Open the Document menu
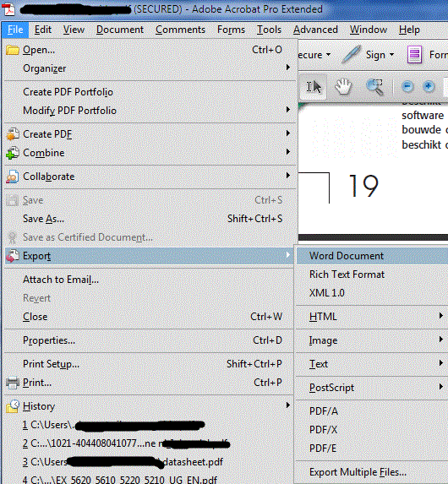Image resolution: width=448 pixels, height=484 pixels. click(120, 30)
